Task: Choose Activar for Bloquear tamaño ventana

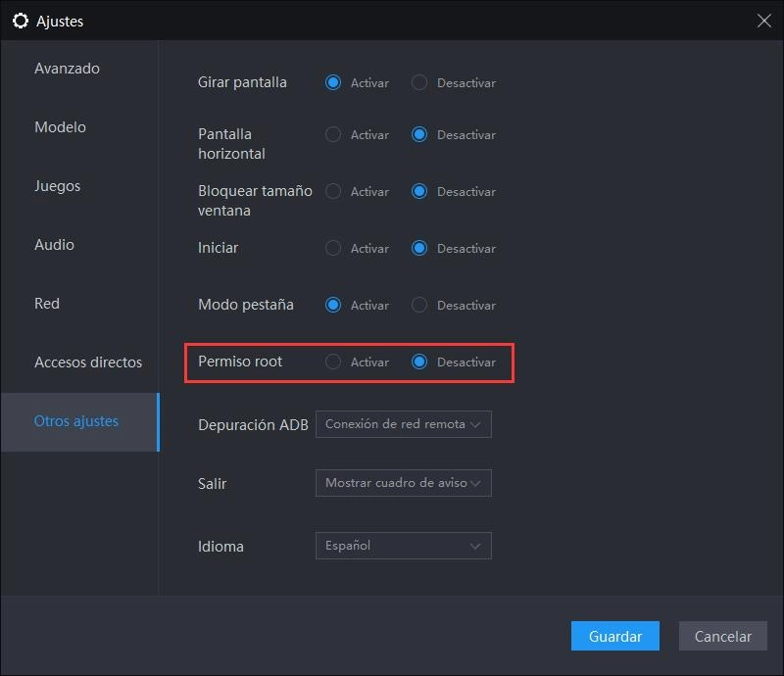Action: click(x=333, y=191)
